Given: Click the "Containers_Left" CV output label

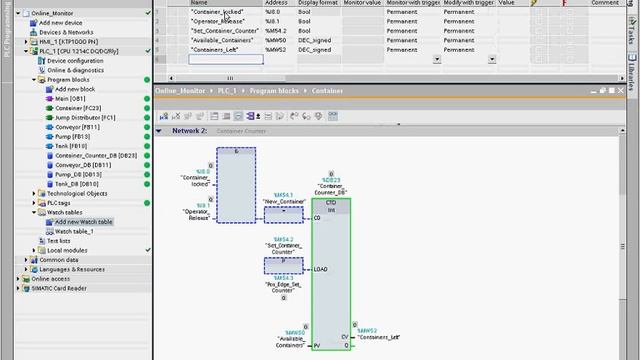Looking at the screenshot, I should (379, 337).
